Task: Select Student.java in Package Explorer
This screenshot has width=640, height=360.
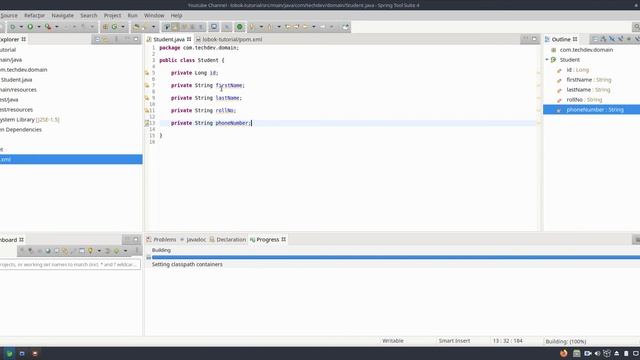Action: click(16, 80)
